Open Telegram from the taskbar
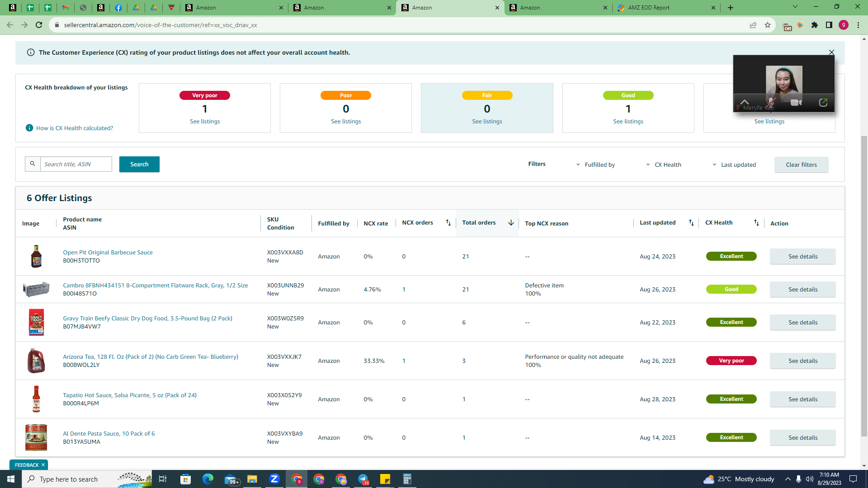The image size is (868, 488). [x=363, y=479]
